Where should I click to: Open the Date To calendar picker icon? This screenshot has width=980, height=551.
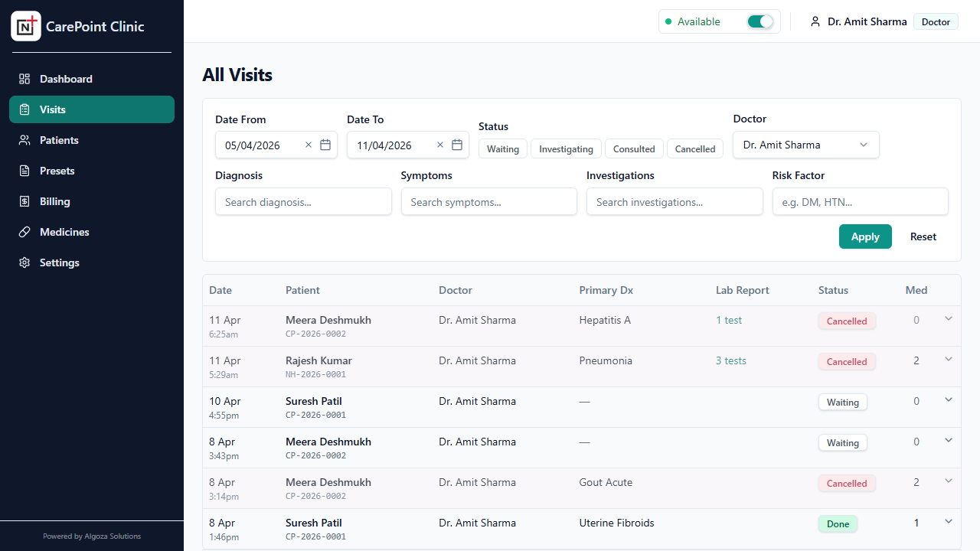tap(457, 145)
